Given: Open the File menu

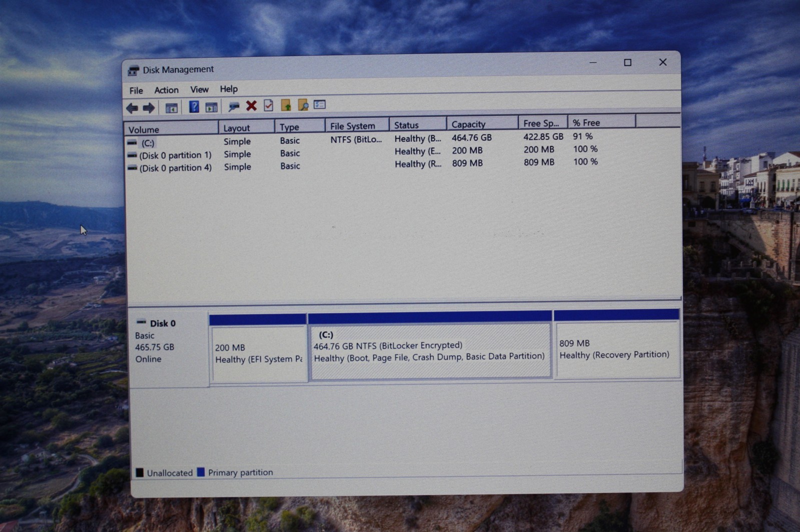Looking at the screenshot, I should tap(136, 90).
